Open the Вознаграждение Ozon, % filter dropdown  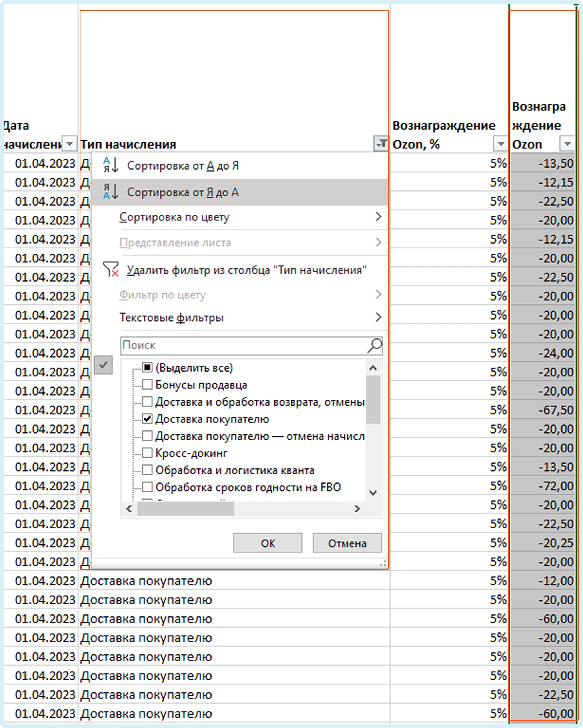tap(501, 144)
